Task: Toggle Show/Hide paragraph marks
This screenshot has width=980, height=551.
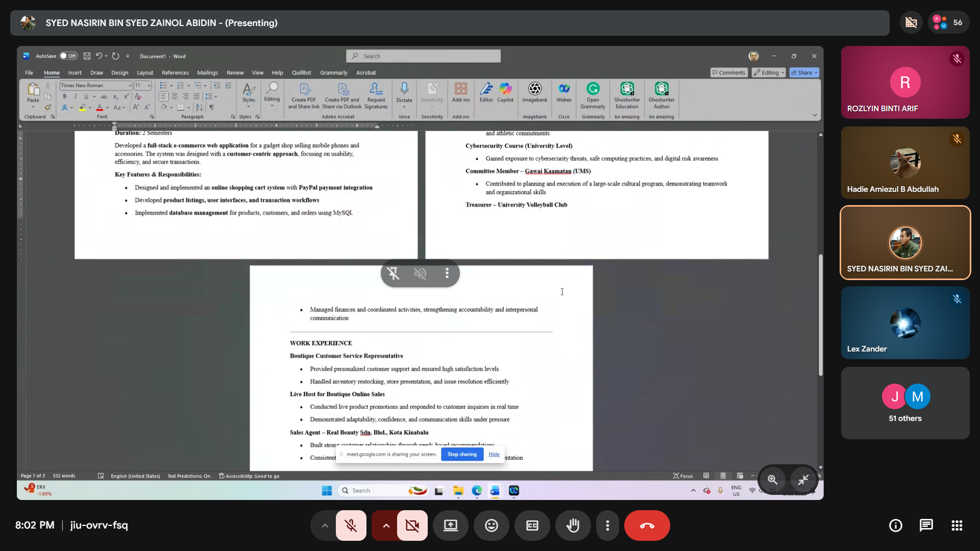Action: click(211, 108)
